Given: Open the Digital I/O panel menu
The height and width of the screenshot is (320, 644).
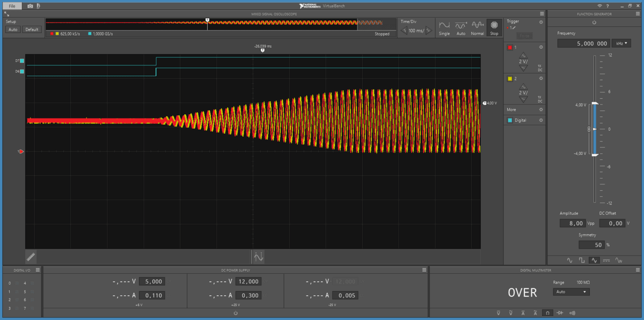Looking at the screenshot, I should point(38,270).
